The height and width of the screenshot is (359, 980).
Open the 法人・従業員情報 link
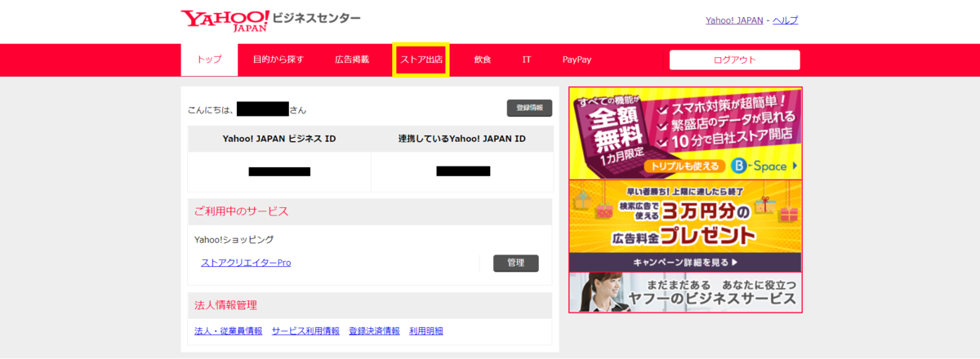pos(229,330)
